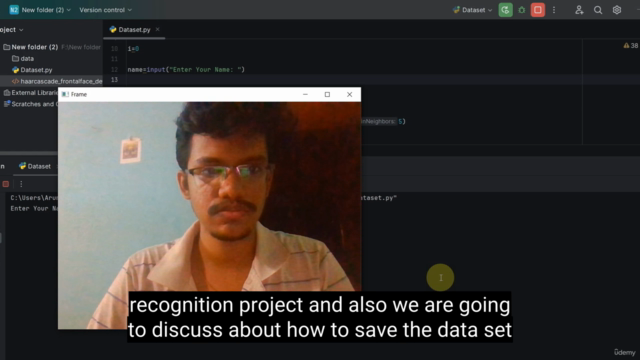
Task: Open the Dataset run configuration dropdown
Action: pos(472,10)
